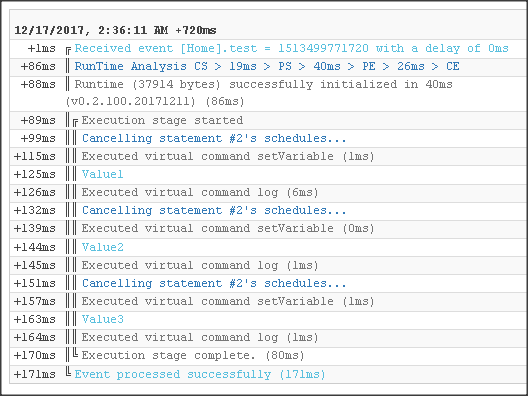528x396 pixels.
Task: Select Cancelling statement text in the +132ms row
Action: point(214,210)
